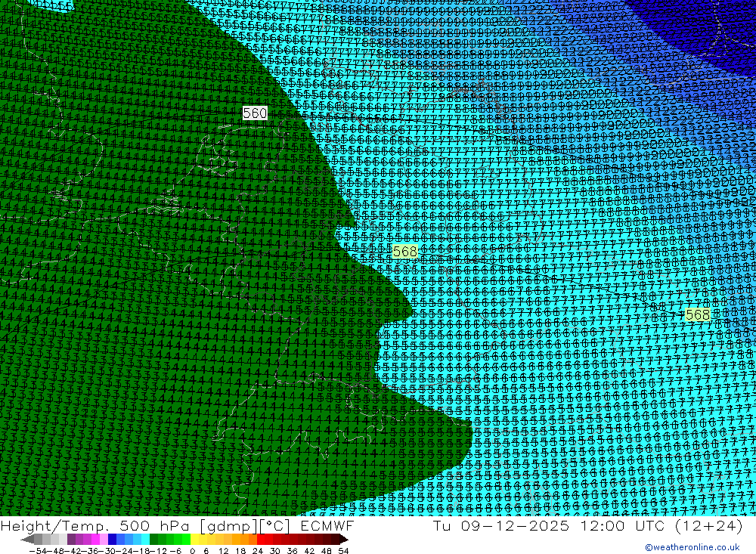Click the 560 contour label
The height and width of the screenshot is (554, 756).
click(x=255, y=113)
